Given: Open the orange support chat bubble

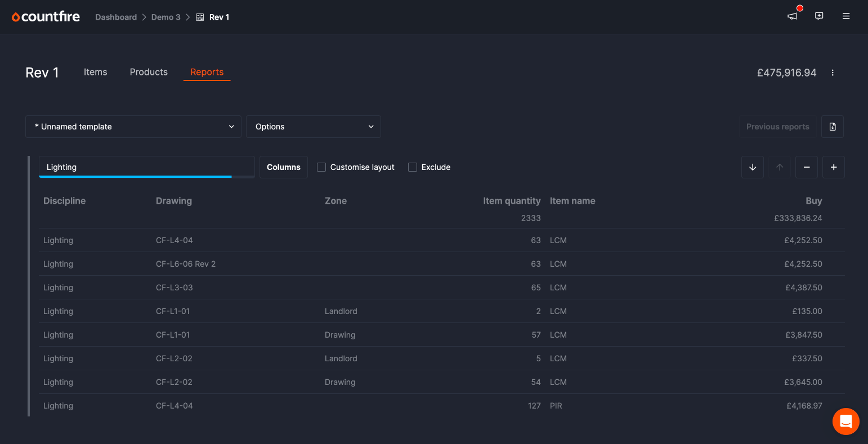Looking at the screenshot, I should click(x=846, y=421).
